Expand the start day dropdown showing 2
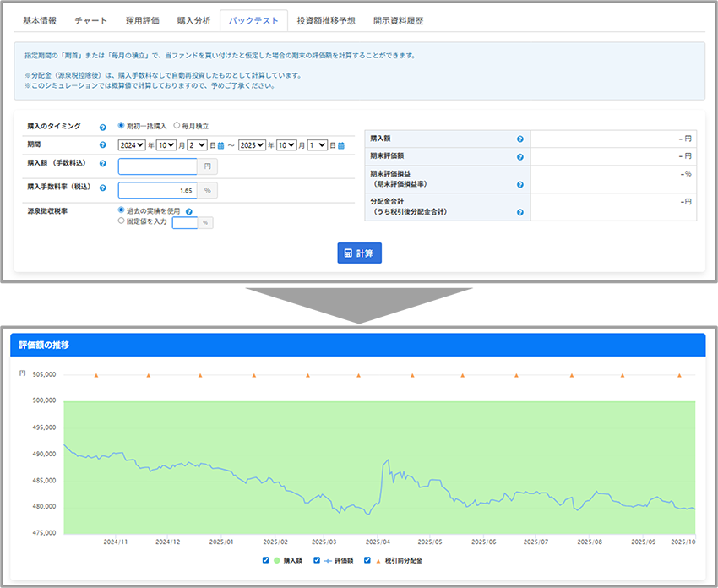The image size is (718, 588). 197,145
